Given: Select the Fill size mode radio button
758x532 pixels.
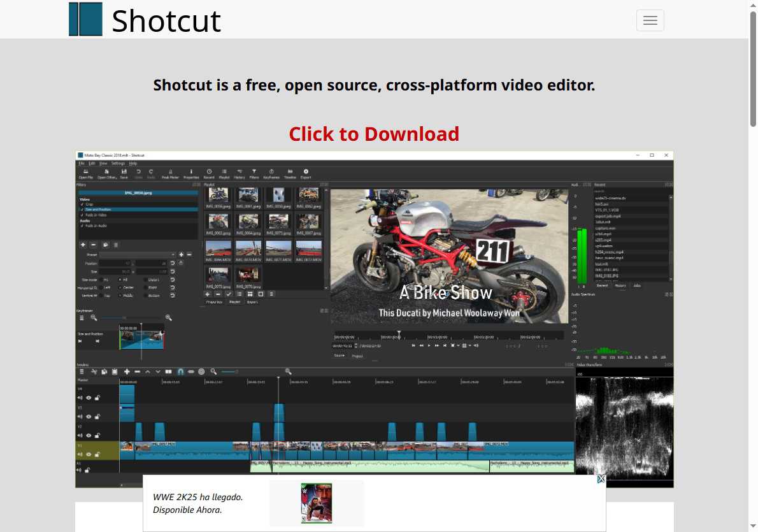Looking at the screenshot, I should click(120, 280).
